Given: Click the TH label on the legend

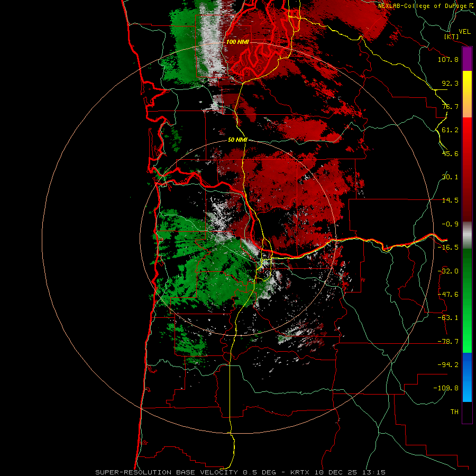Looking at the screenshot, I should [x=454, y=411].
